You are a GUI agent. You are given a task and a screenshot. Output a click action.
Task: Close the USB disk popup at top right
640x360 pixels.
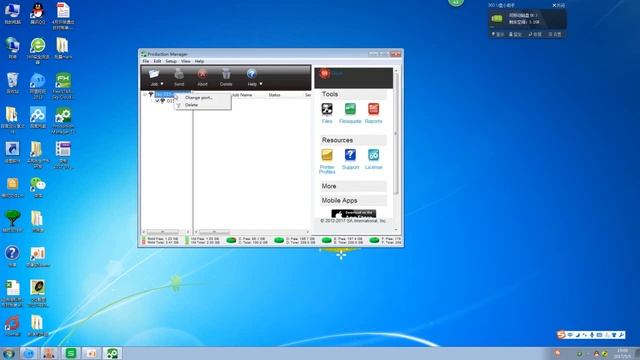click(x=558, y=5)
